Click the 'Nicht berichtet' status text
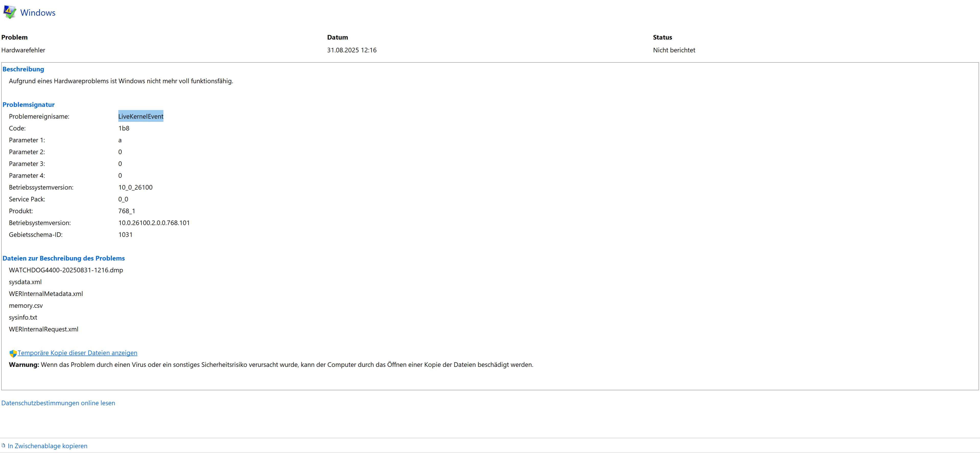 click(x=674, y=50)
